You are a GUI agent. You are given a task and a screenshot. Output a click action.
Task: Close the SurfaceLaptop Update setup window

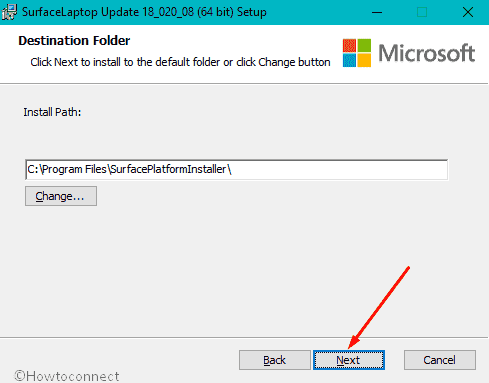[468, 13]
